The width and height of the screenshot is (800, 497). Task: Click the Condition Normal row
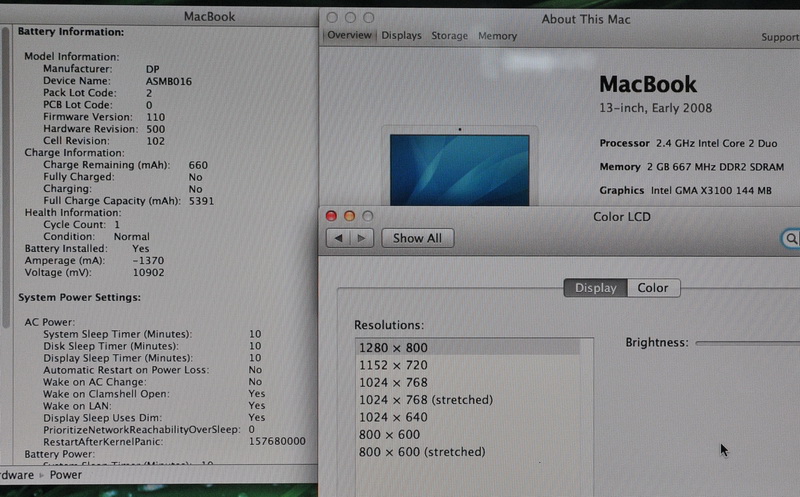pos(96,237)
